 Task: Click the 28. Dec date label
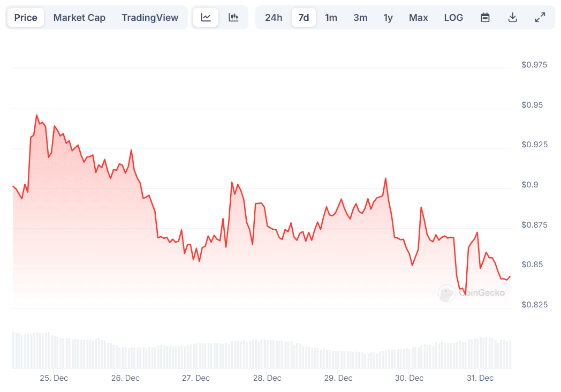pyautogui.click(x=267, y=378)
